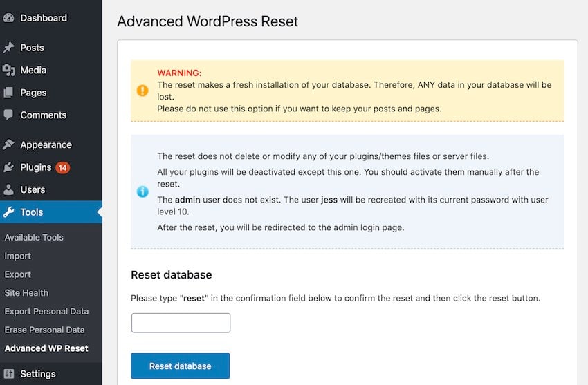Click the Appearance paintbrush icon
Viewport: 588px width, 385px height.
(8, 144)
